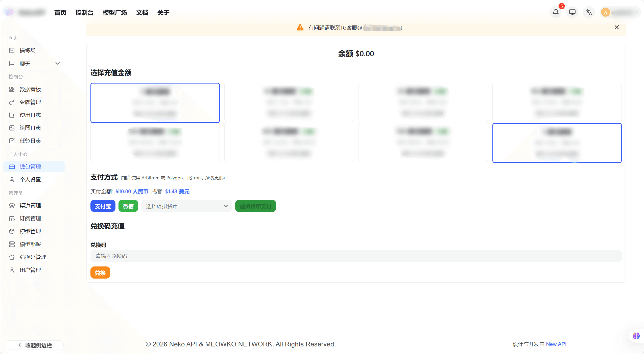Open the 绘图日志 drawing log
644x354 pixels.
(30, 128)
